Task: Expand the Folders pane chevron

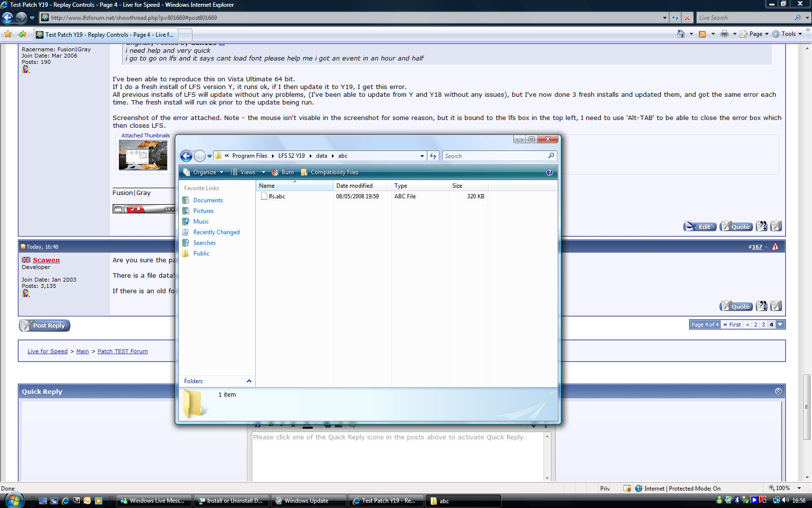Action: [249, 381]
